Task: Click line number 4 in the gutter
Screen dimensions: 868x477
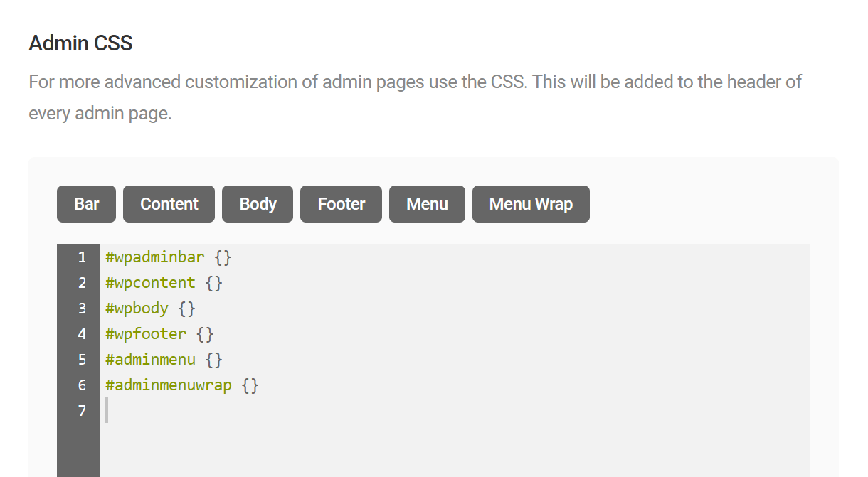Action: coord(81,333)
